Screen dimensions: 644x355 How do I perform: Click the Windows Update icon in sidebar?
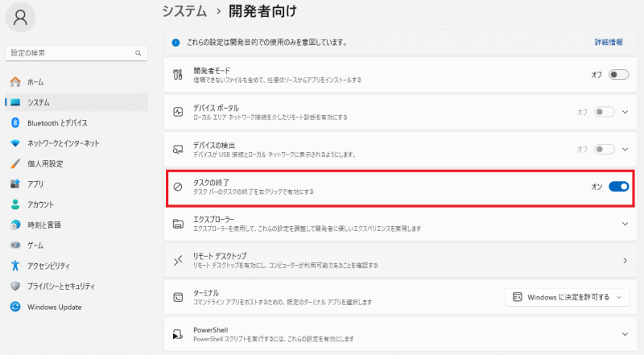(14, 307)
